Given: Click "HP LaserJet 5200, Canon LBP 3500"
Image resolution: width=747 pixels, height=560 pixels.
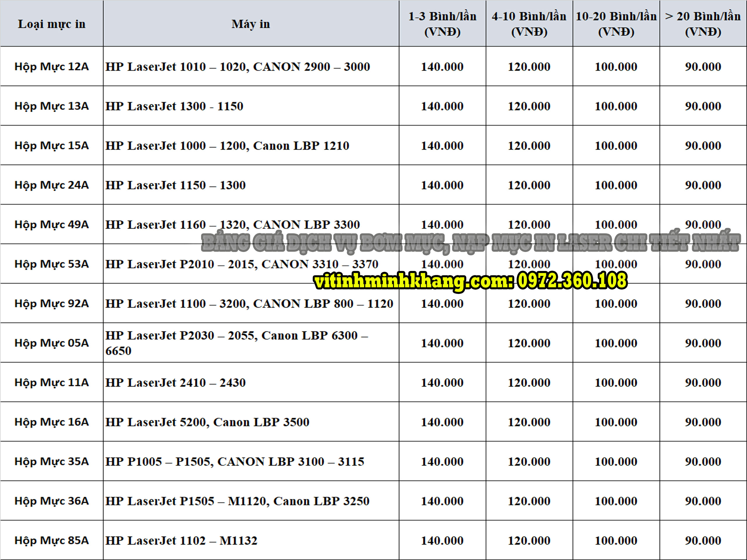Looking at the screenshot, I should click(207, 422).
